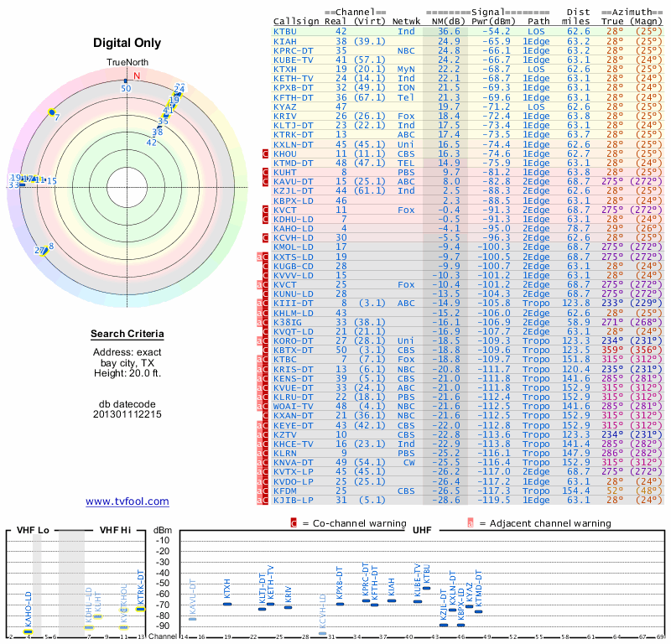Click the co-channel warning icon beside KUHT
Image resolution: width=671 pixels, height=644 pixels.
(x=265, y=172)
